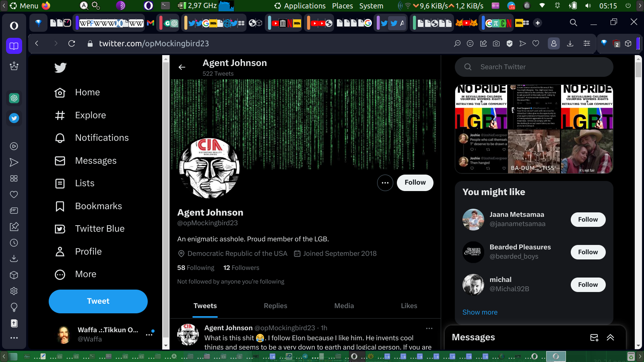
Task: Open profile more options ellipsis menu
Action: pos(385,183)
